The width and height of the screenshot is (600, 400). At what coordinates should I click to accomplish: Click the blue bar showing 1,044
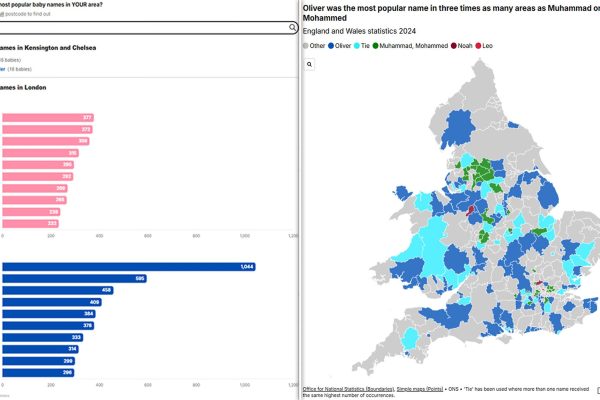tap(130, 266)
